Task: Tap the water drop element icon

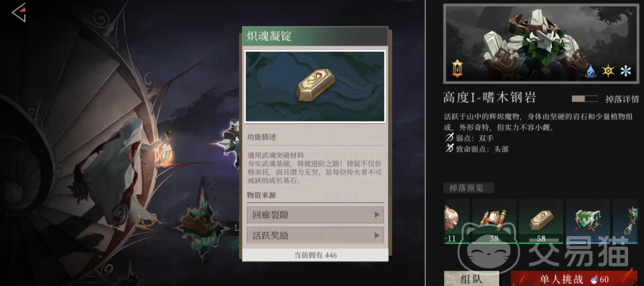Action: click(x=590, y=71)
